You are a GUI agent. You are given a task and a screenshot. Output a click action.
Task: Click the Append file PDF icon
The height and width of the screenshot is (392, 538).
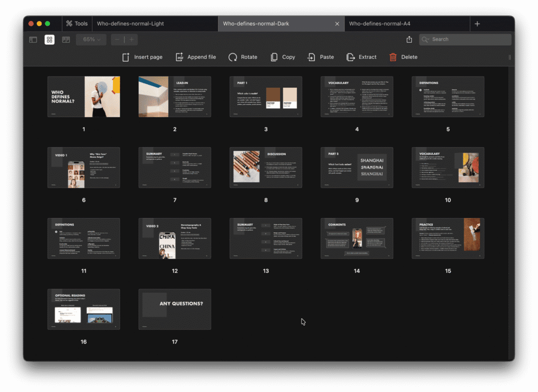click(x=179, y=57)
